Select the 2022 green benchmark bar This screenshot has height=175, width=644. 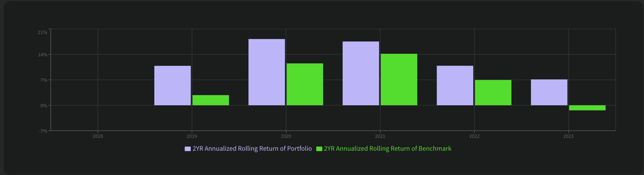coord(493,93)
